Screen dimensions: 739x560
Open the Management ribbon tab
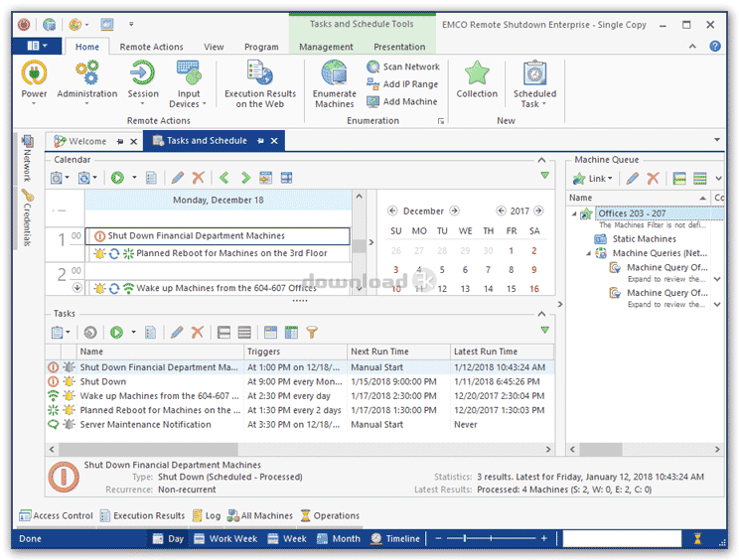point(326,47)
